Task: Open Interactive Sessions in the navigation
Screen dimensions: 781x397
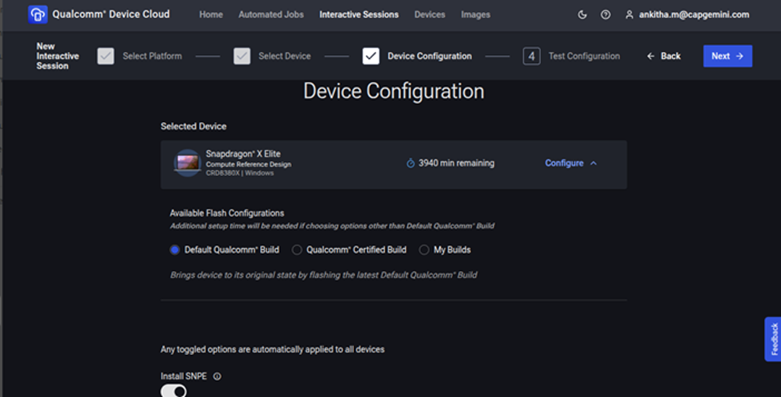Action: tap(359, 15)
